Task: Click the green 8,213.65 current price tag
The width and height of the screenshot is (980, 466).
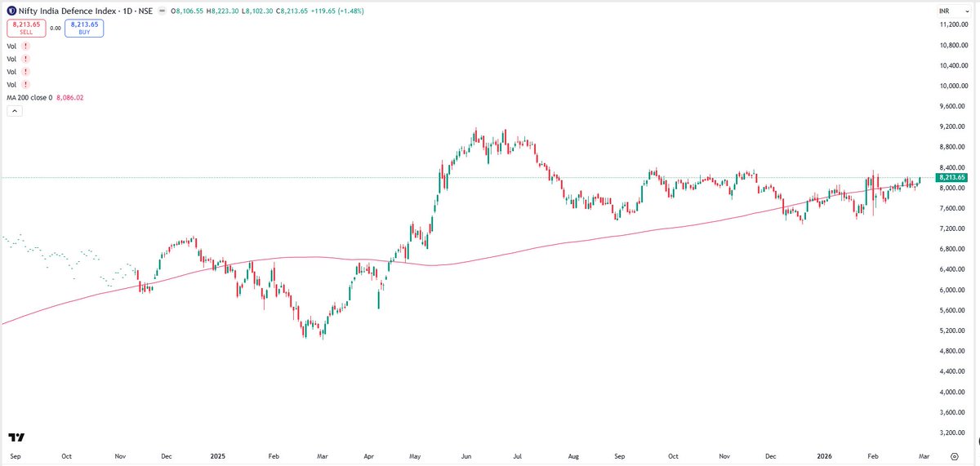Action: point(952,177)
